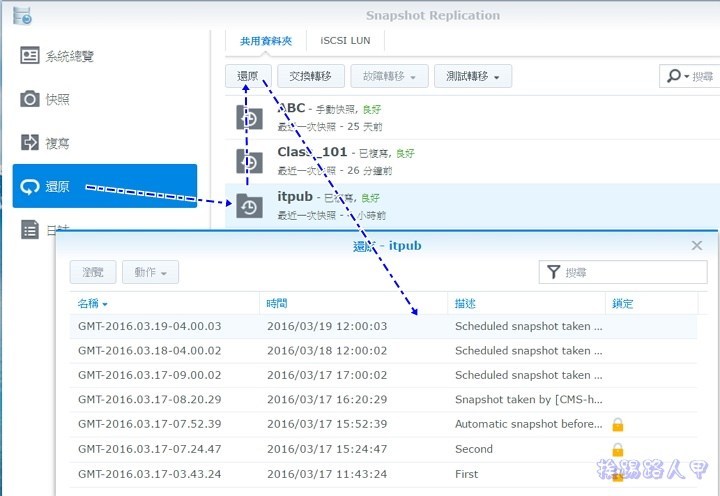
Task: Click the 瀏覽 browse button
Action: (x=93, y=272)
